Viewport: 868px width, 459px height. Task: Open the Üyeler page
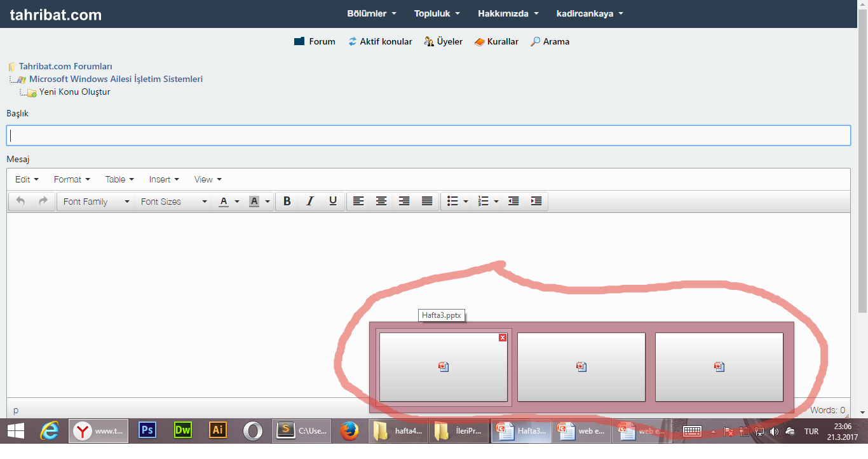coord(444,41)
